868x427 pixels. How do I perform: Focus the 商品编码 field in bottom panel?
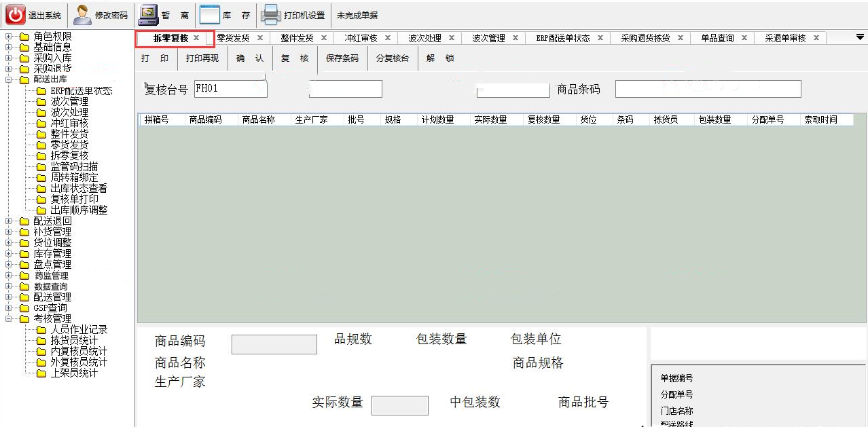coord(274,344)
